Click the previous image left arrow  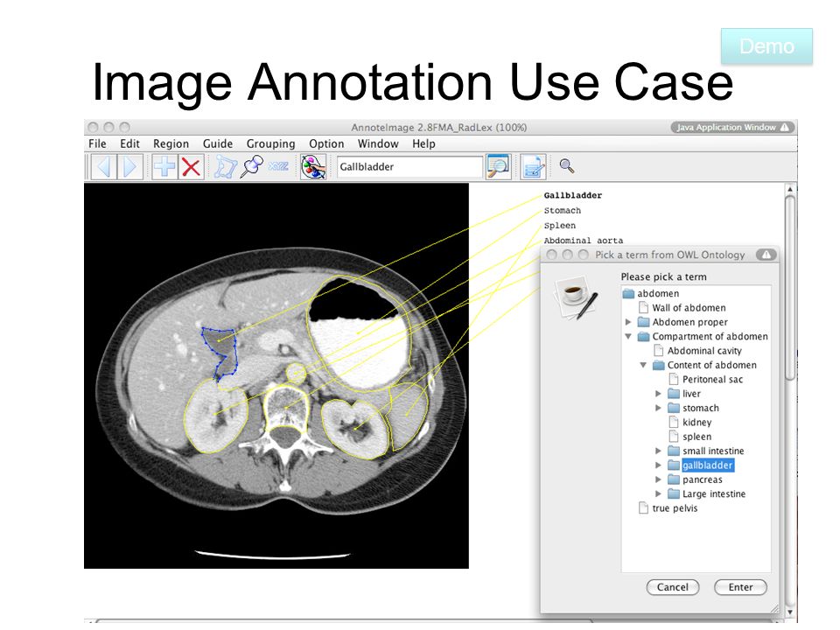coord(104,166)
